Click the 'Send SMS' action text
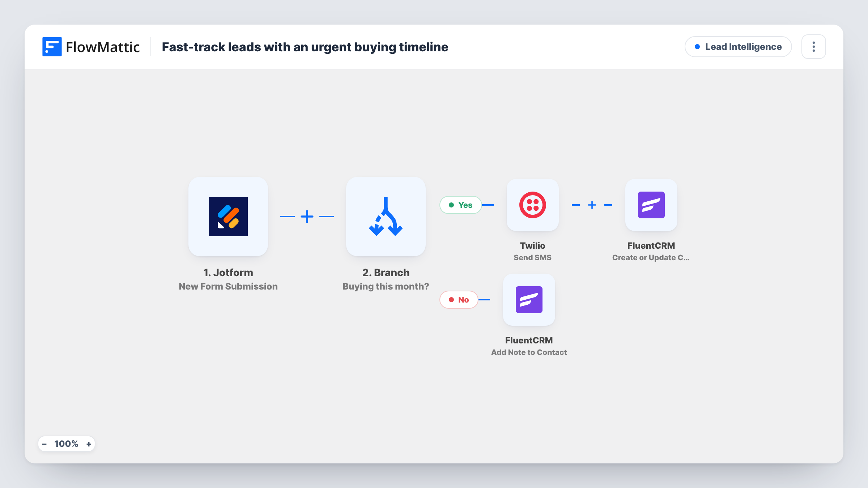868x488 pixels. coord(533,258)
